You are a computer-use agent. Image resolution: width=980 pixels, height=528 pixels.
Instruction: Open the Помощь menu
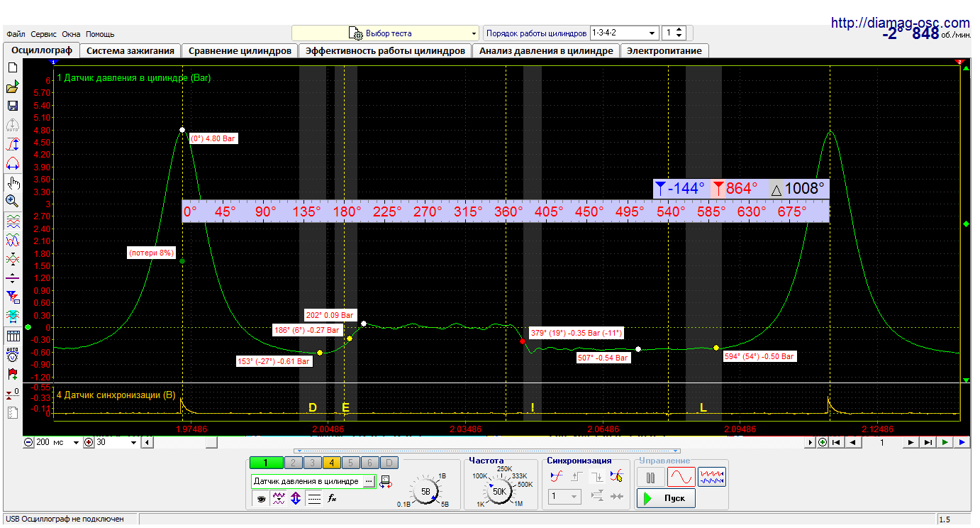click(x=100, y=34)
